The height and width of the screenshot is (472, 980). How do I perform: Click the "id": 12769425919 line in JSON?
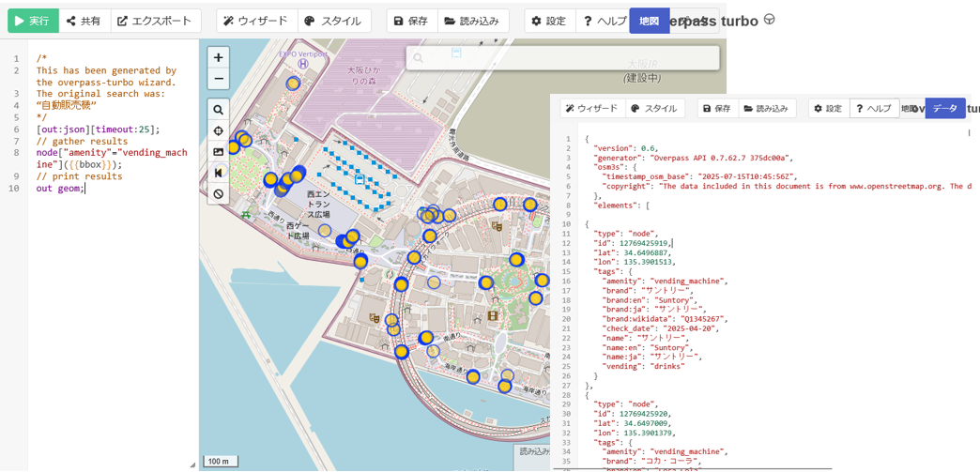click(633, 242)
